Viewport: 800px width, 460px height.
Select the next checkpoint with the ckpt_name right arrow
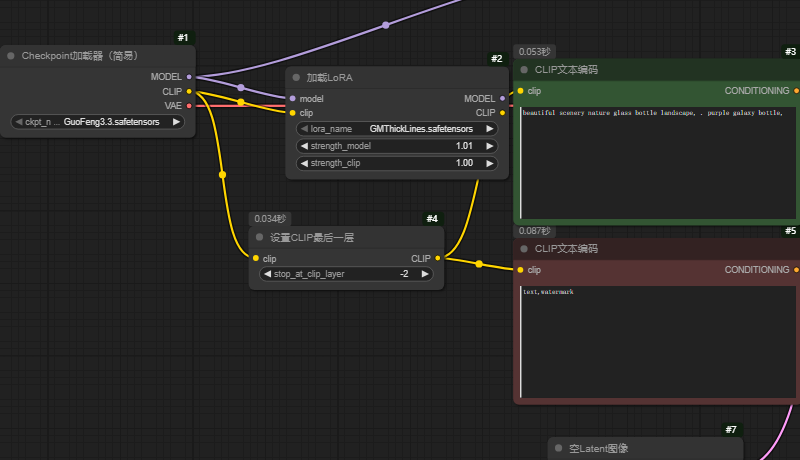pos(177,122)
